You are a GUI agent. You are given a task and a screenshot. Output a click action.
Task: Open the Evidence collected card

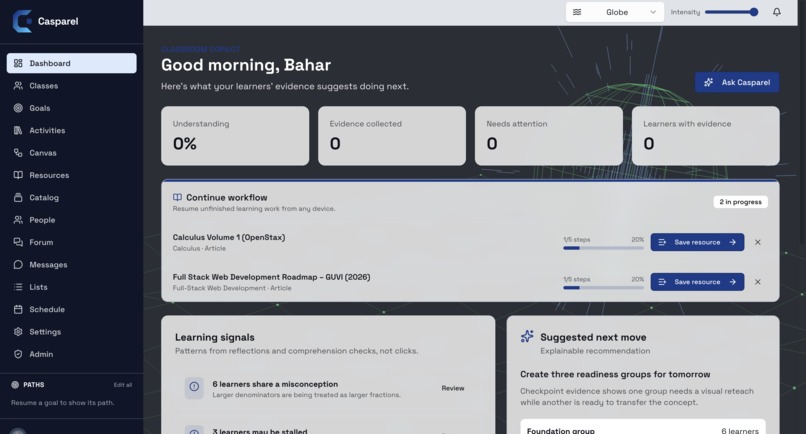pos(392,136)
